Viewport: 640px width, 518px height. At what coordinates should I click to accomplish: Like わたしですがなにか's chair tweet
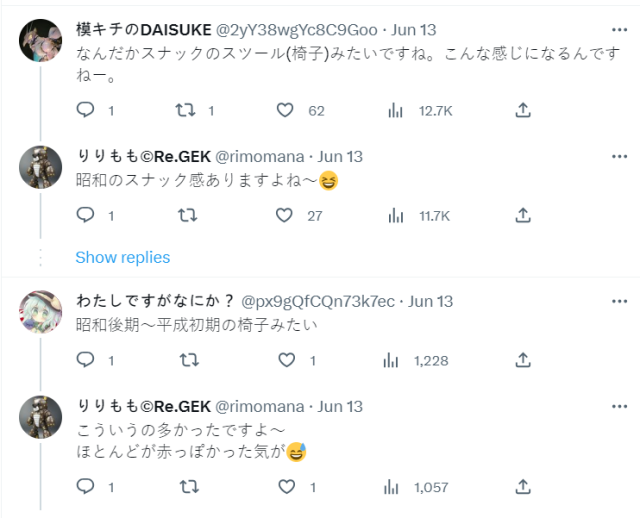pyautogui.click(x=285, y=361)
